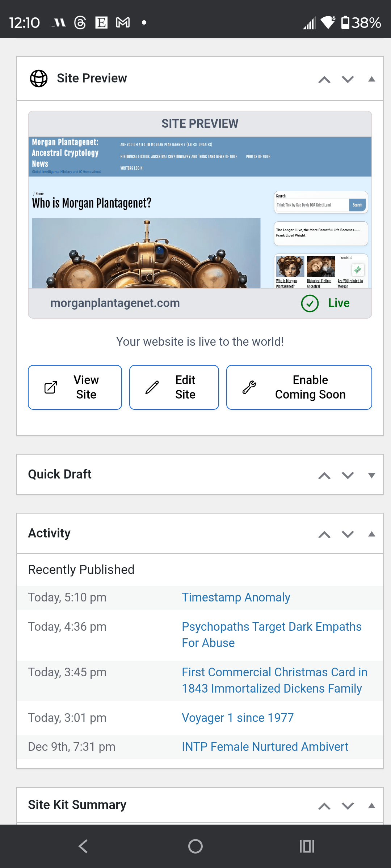
Task: Move Quick Draft panel down
Action: (348, 475)
